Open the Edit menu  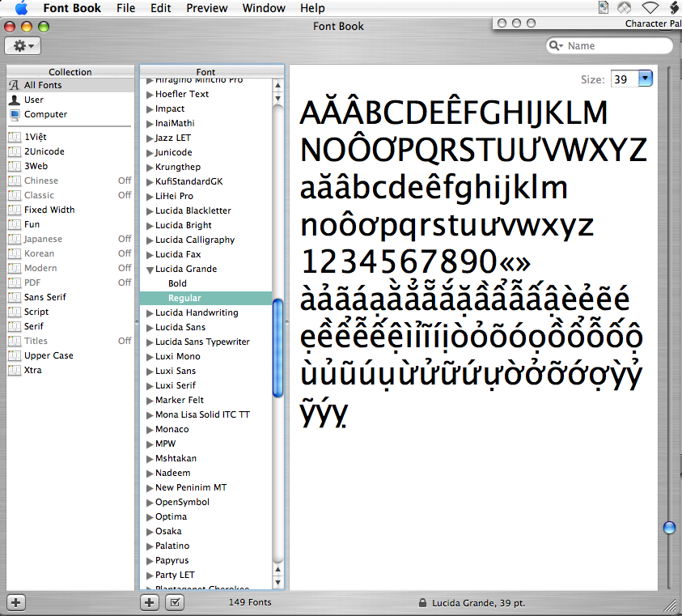tap(160, 8)
